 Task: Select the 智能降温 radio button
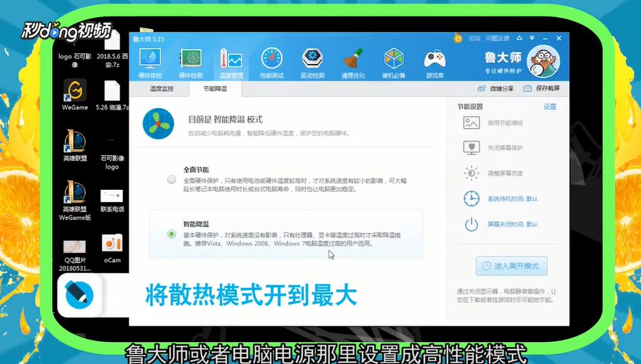(171, 234)
